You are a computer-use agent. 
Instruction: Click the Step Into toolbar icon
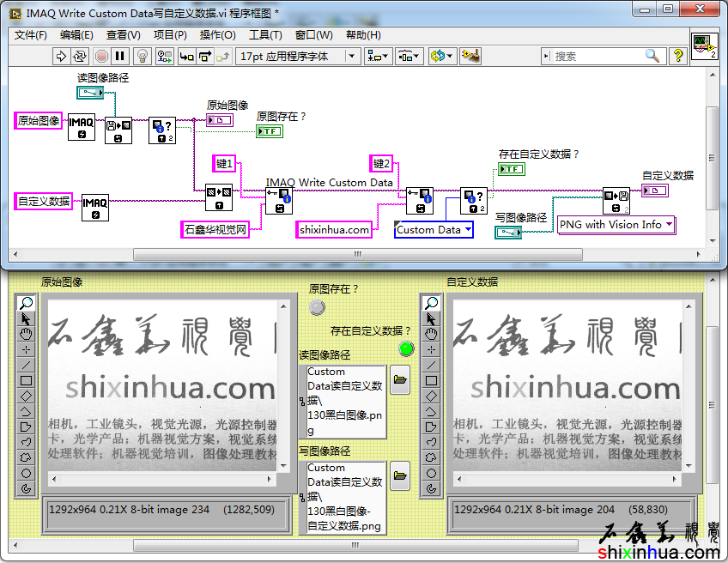click(x=186, y=57)
